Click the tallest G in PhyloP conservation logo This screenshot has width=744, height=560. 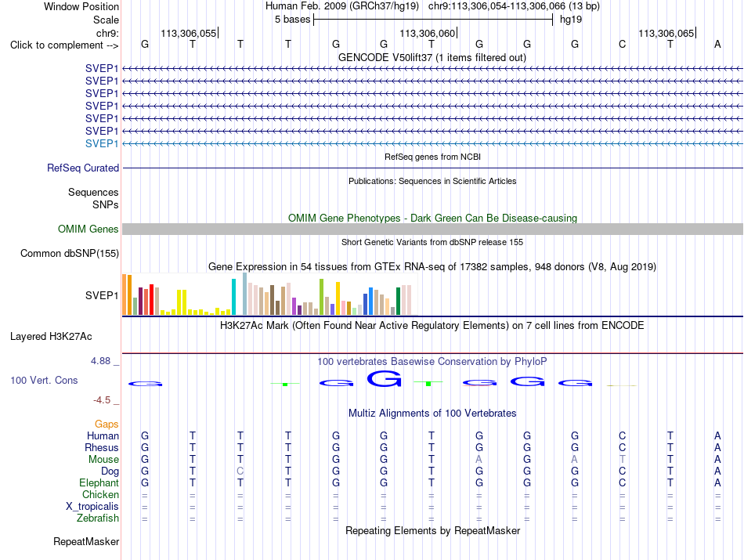coord(385,379)
